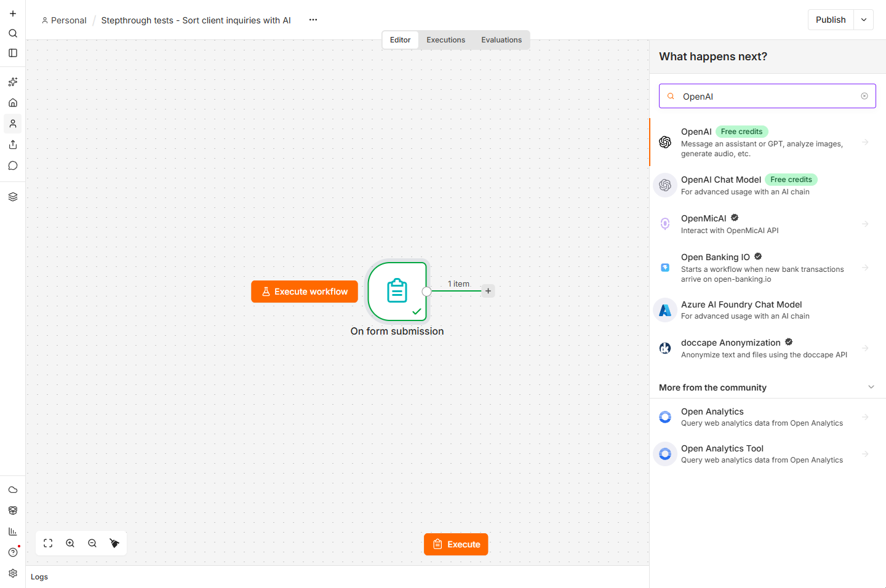
Task: Click the Execute workflow button
Action: pos(305,292)
